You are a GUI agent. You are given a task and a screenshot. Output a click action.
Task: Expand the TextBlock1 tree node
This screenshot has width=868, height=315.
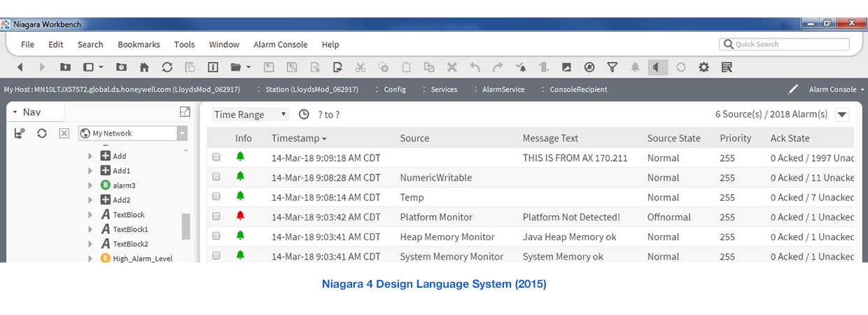[x=90, y=230]
